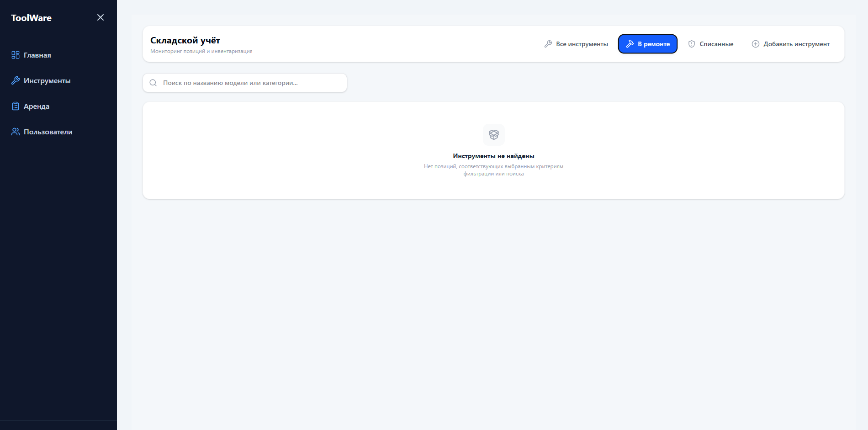Click the ToolWare logo text
The width and height of the screenshot is (868, 430).
click(x=31, y=18)
